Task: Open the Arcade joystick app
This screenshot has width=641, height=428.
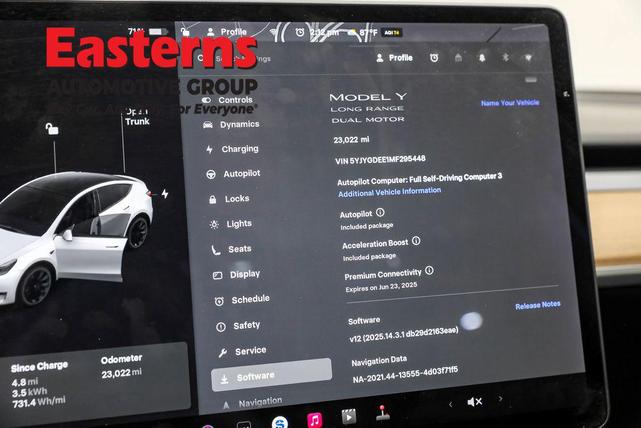Action: [x=383, y=413]
